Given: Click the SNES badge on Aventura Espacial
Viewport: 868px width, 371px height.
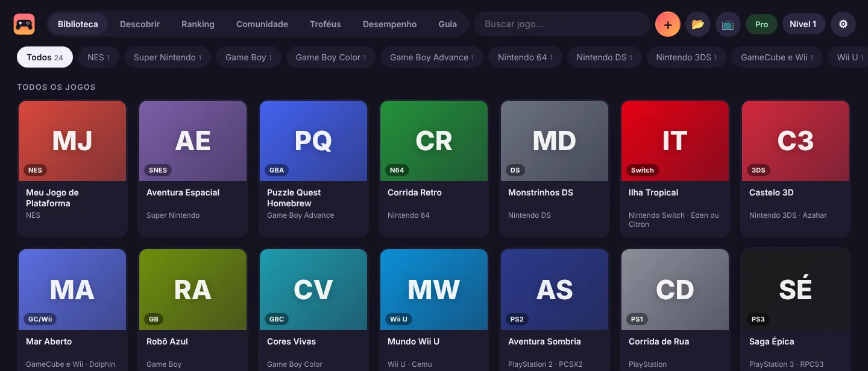Looking at the screenshot, I should pyautogui.click(x=158, y=170).
